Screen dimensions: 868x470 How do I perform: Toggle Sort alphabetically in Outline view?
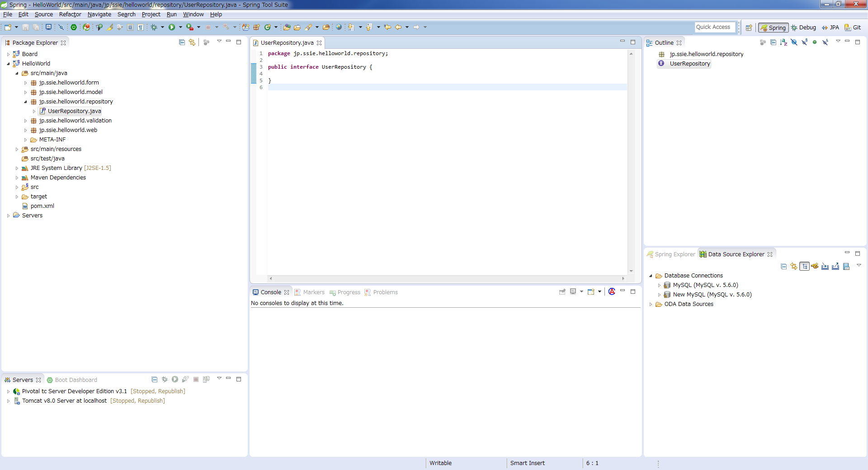tap(783, 42)
